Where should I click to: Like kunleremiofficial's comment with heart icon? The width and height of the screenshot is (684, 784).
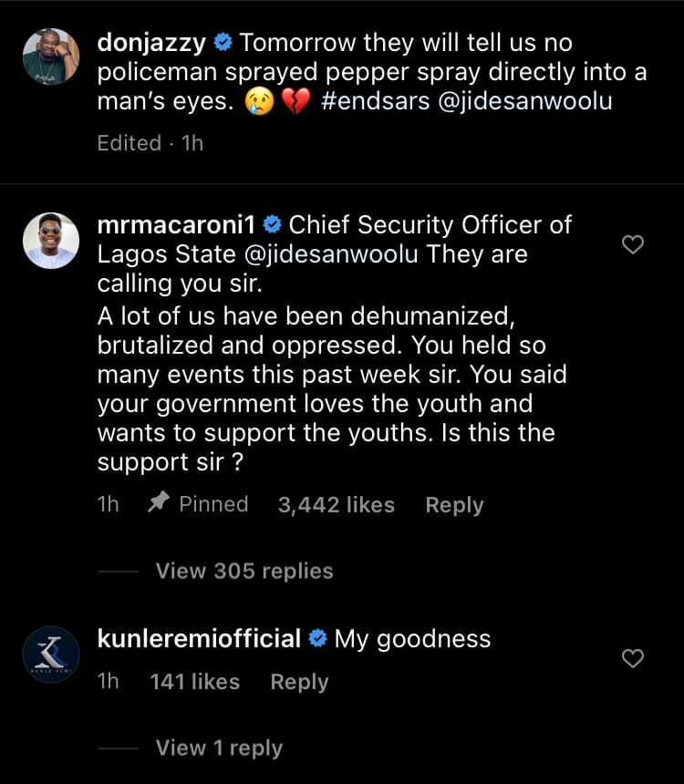tap(632, 658)
